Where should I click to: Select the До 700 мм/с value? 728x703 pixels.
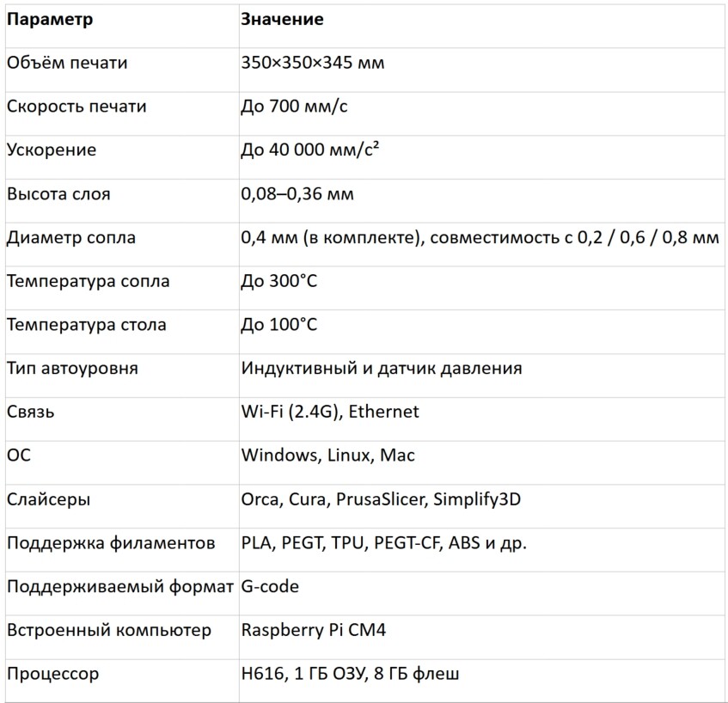(x=294, y=107)
